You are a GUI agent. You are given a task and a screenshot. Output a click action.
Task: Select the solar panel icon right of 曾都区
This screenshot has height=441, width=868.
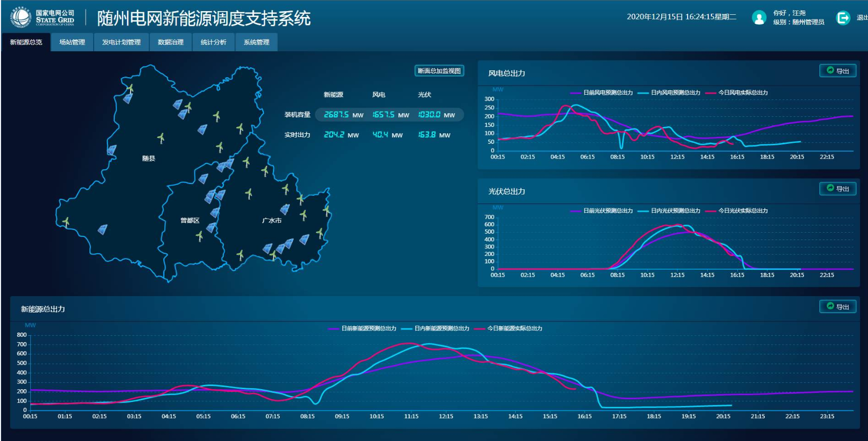pyautogui.click(x=211, y=228)
